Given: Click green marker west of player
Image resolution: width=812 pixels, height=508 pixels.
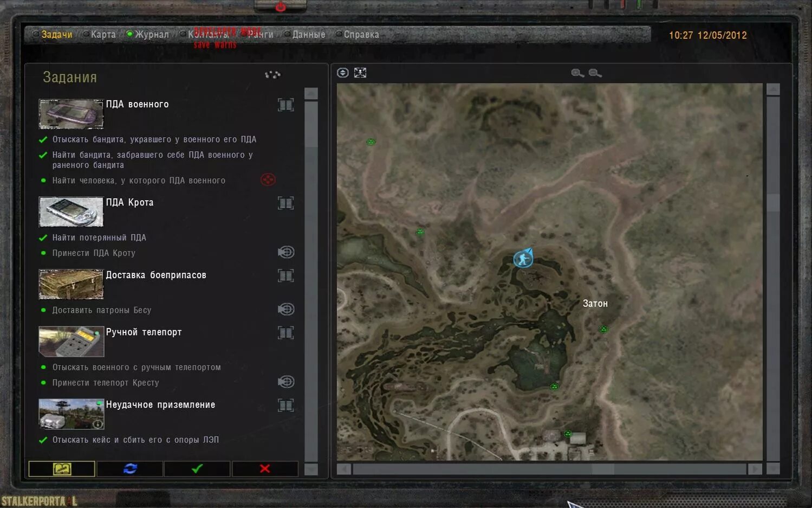Looking at the screenshot, I should 420,232.
